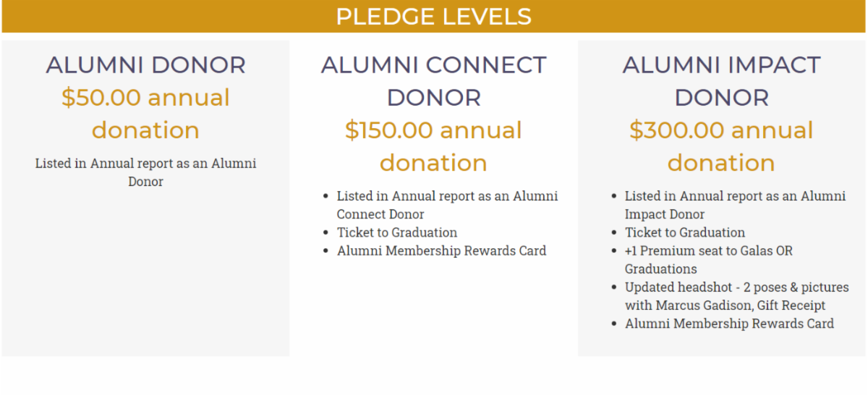Select the ALUMNI IMPACT DONOR heading
The width and height of the screenshot is (868, 396).
pos(721,81)
